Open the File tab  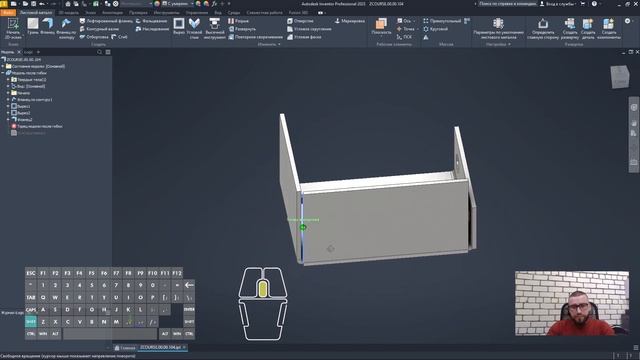[x=8, y=13]
